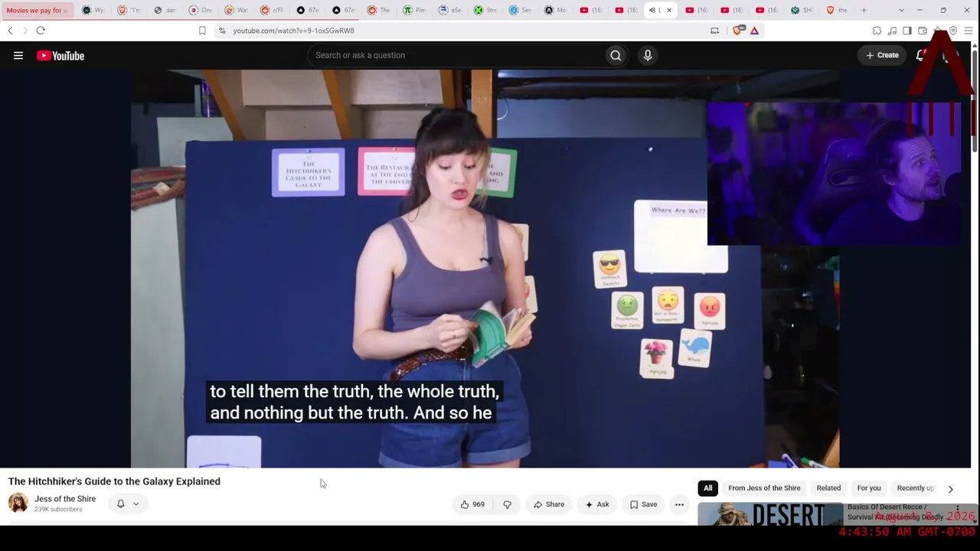
Task: Reload the page
Action: pos(41,31)
